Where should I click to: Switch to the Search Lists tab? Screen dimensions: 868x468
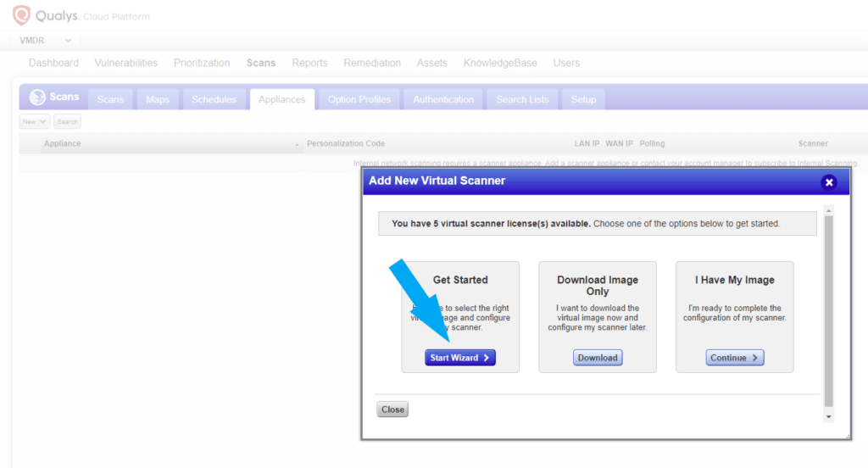pos(522,100)
